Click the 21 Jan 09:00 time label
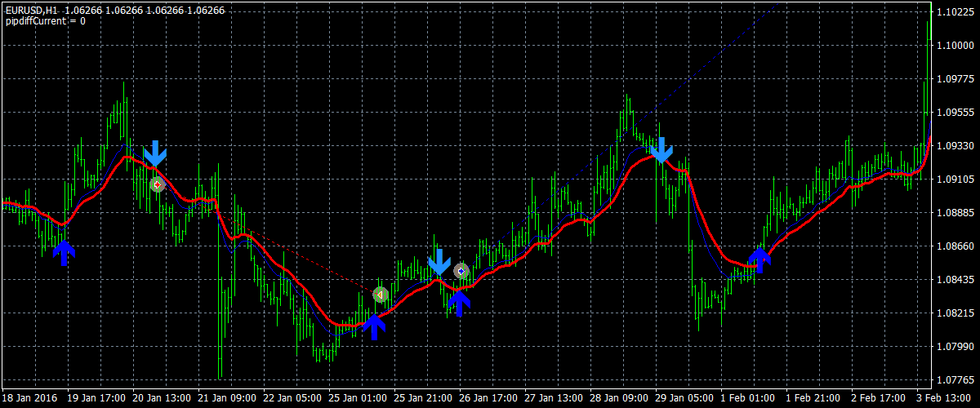980x408 pixels. coord(227,399)
